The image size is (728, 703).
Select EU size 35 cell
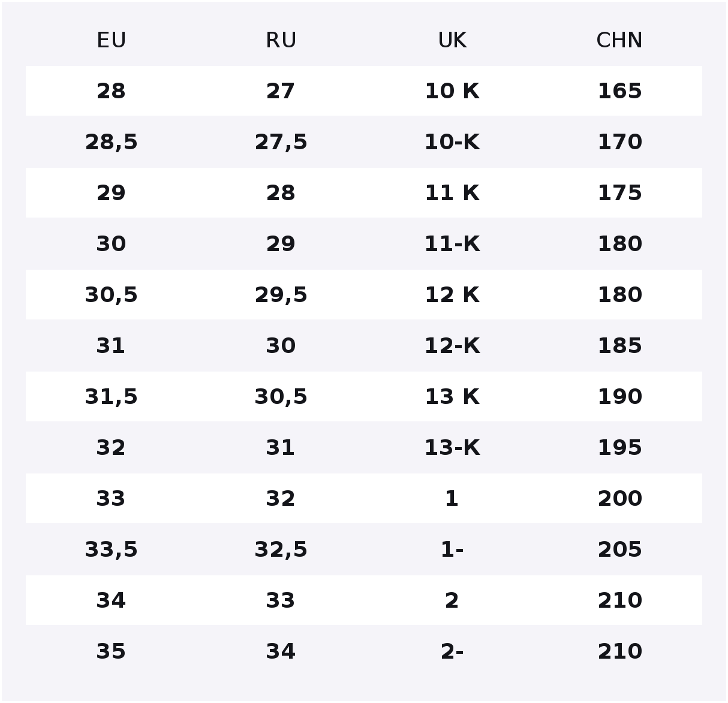(x=111, y=651)
